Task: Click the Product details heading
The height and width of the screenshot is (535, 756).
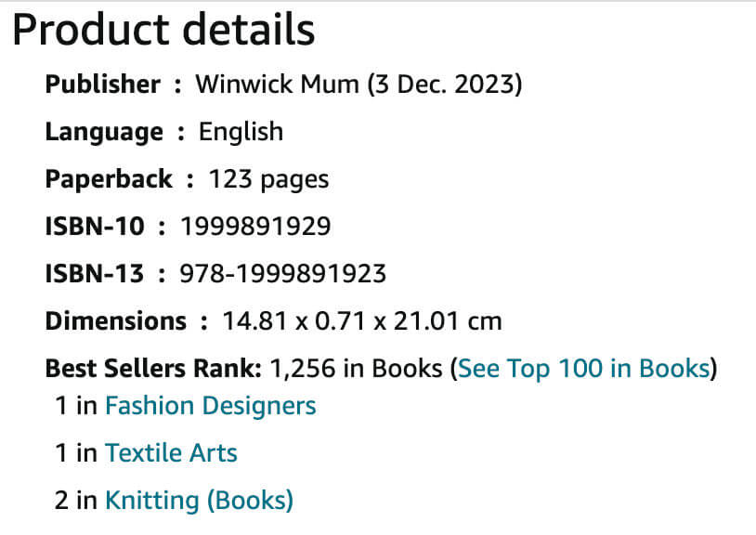Action: 163,32
